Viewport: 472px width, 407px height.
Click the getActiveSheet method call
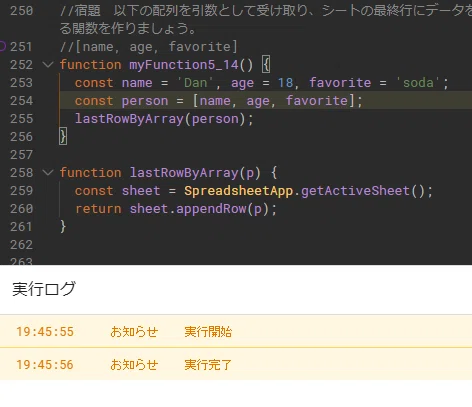[x=356, y=191]
